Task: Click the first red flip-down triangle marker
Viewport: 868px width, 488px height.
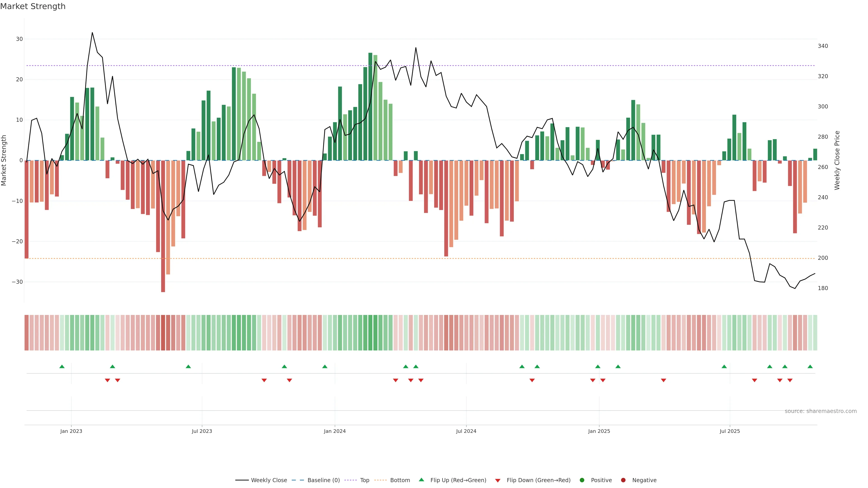Action: (x=108, y=380)
